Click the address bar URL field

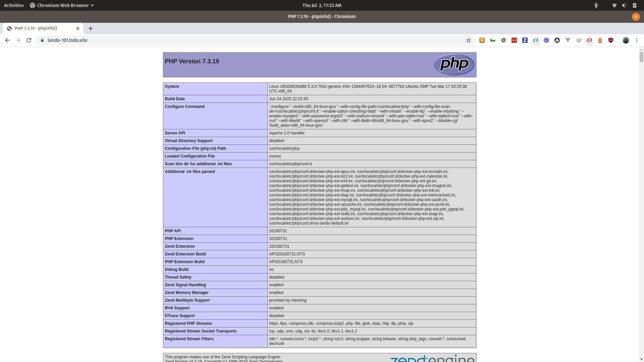click(235, 40)
